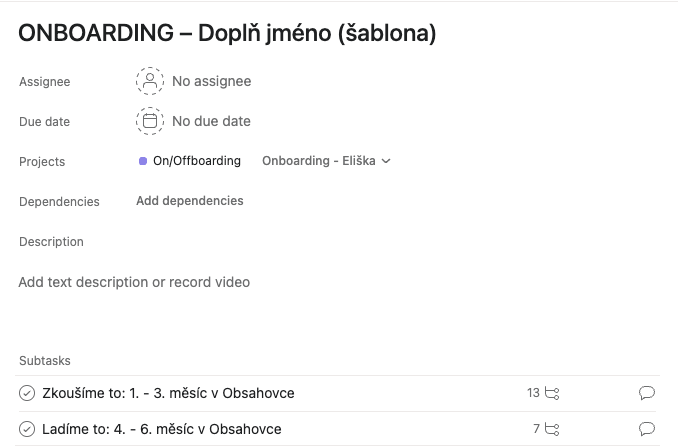Click the due date calendar icon
678x446 pixels.
click(x=150, y=121)
